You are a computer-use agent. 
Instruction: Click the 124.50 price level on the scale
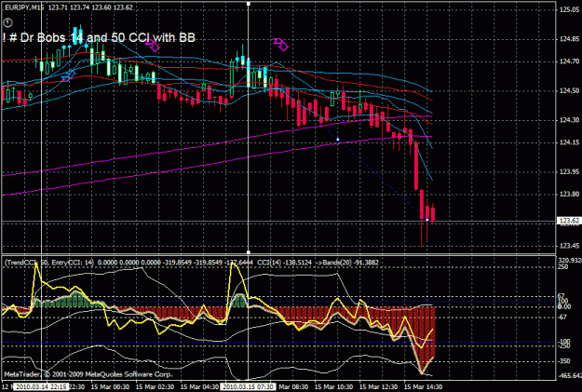coord(569,91)
